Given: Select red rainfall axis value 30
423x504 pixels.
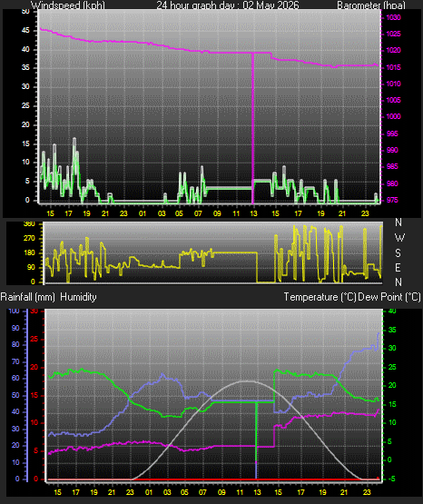Looking at the screenshot, I should (34, 311).
